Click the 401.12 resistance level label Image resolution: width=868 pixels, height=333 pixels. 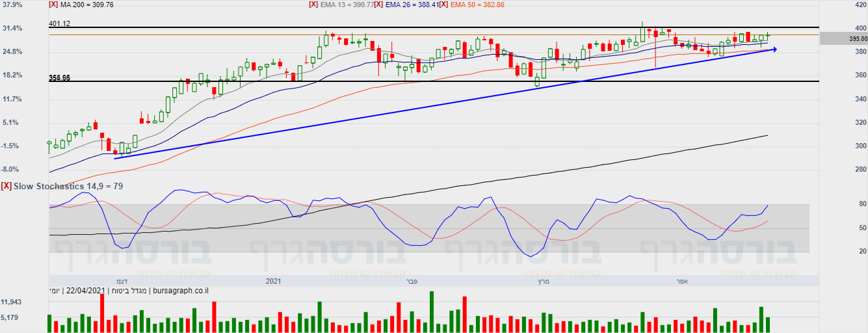[59, 23]
